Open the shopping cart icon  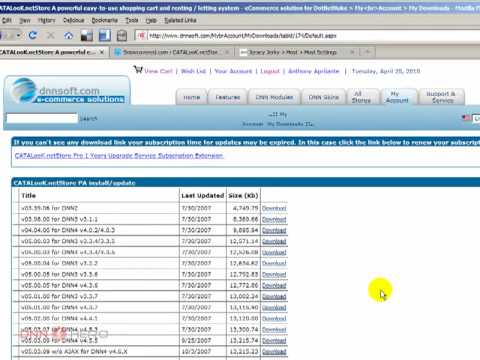pyautogui.click(x=138, y=70)
